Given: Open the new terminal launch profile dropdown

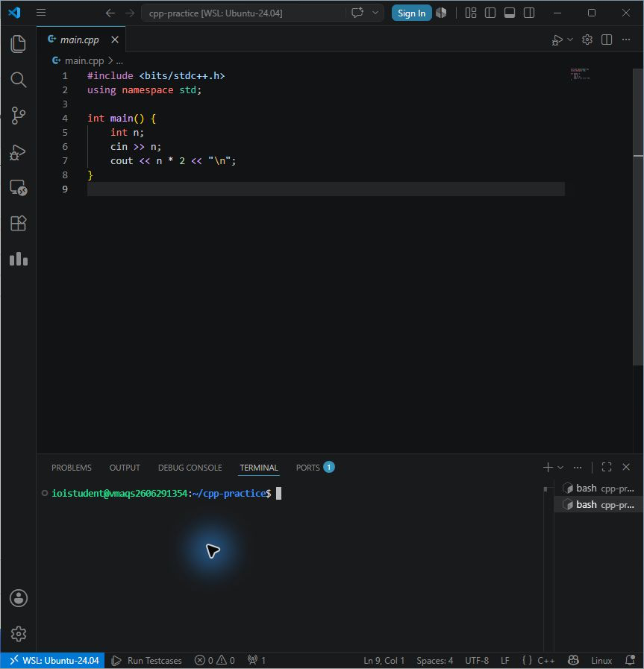Looking at the screenshot, I should 560,468.
